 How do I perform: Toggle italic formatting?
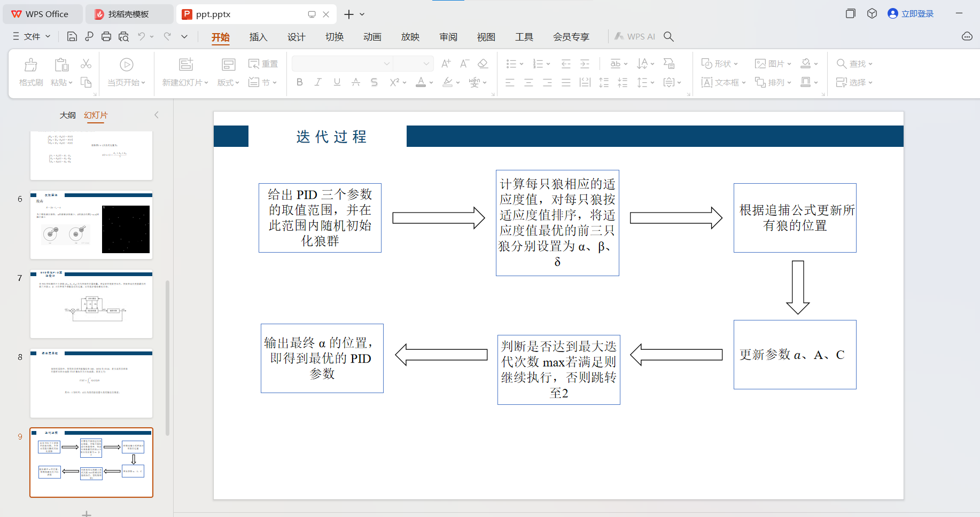coord(318,82)
